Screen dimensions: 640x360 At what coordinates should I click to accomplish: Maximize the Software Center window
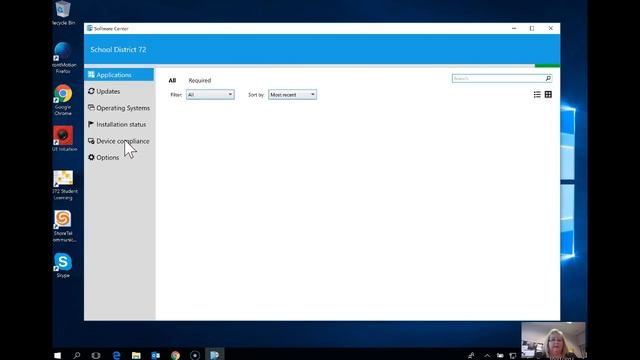point(532,28)
